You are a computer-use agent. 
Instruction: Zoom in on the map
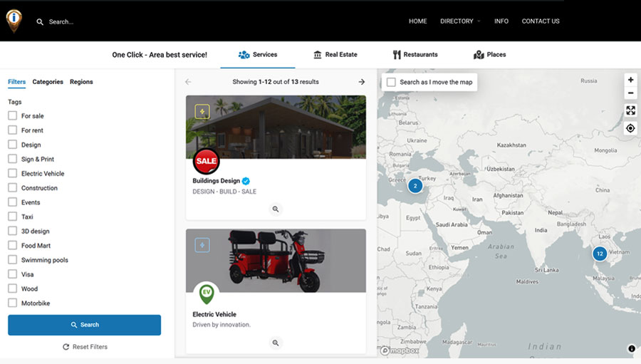click(x=630, y=80)
